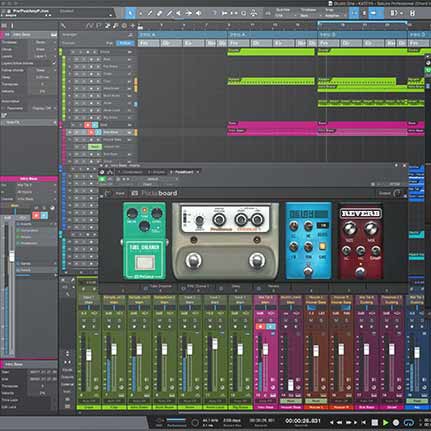
Task: Click the Output knob on Pedalboard header
Action: pyautogui.click(x=397, y=193)
